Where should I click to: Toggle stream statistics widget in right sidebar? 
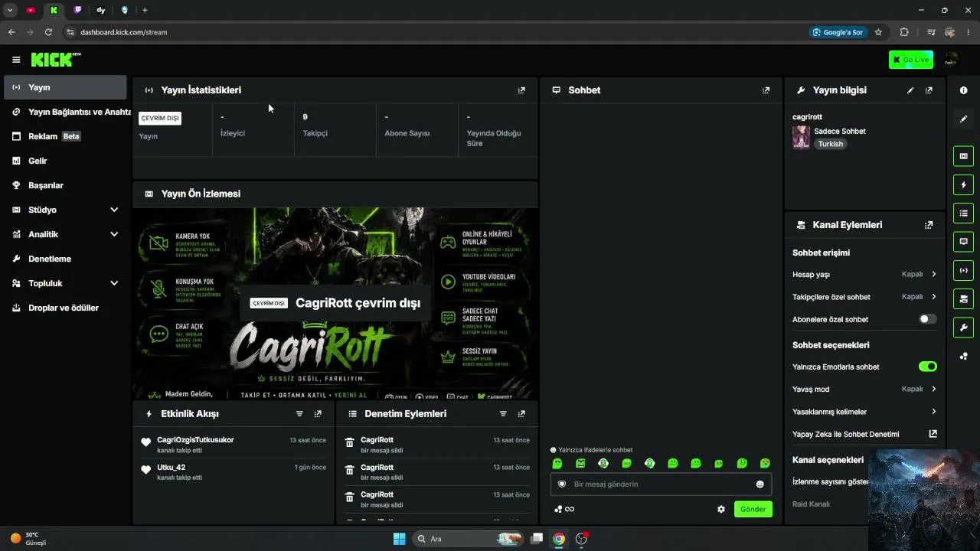[963, 270]
